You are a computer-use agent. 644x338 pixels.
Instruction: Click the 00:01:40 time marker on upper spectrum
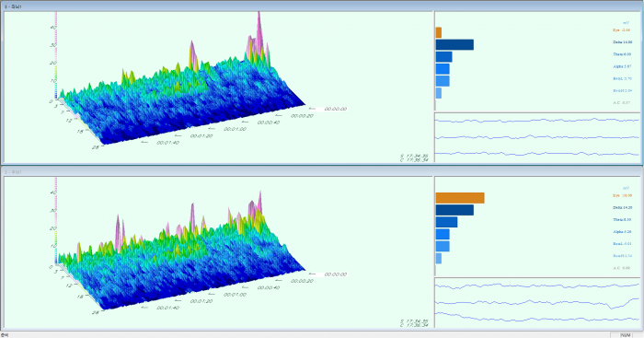click(x=167, y=143)
